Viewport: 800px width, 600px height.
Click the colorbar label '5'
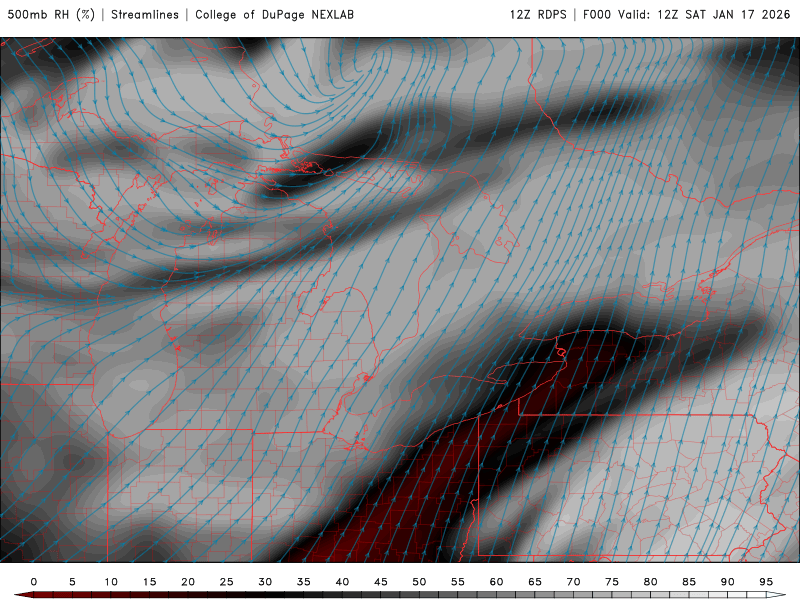(72, 582)
